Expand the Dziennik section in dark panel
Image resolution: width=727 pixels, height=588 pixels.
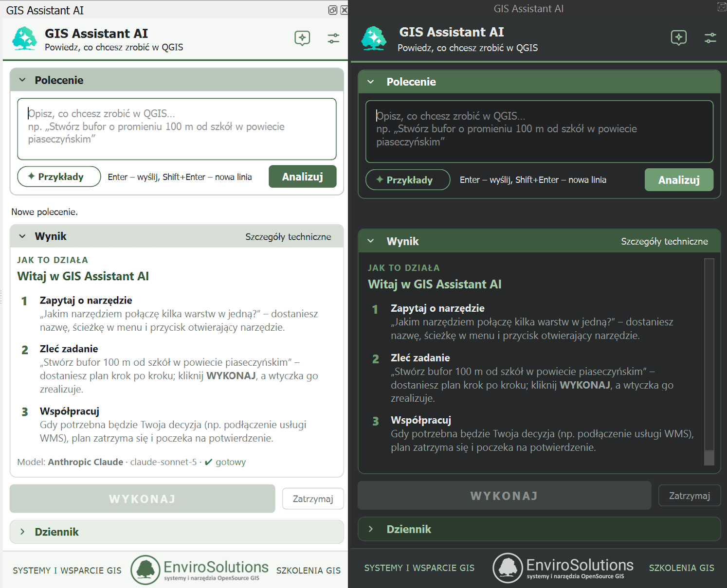click(371, 529)
